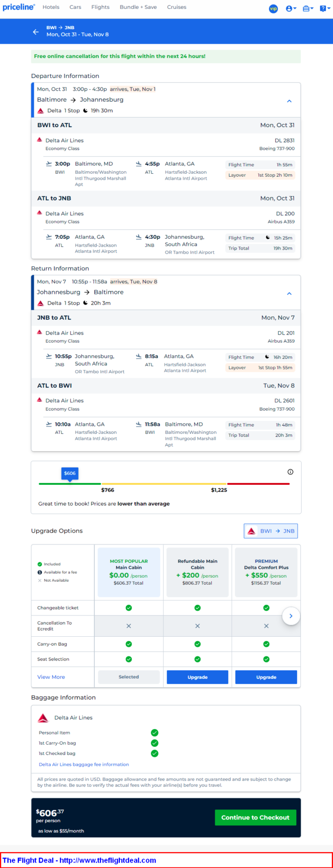333x868 pixels.
Task: Click flight number DL 2601
Action: pos(284,401)
